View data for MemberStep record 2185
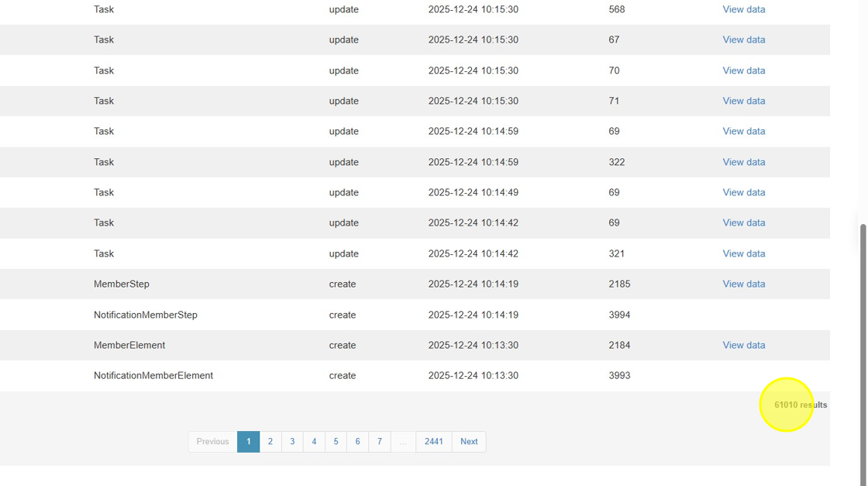The width and height of the screenshot is (868, 486). coord(743,284)
